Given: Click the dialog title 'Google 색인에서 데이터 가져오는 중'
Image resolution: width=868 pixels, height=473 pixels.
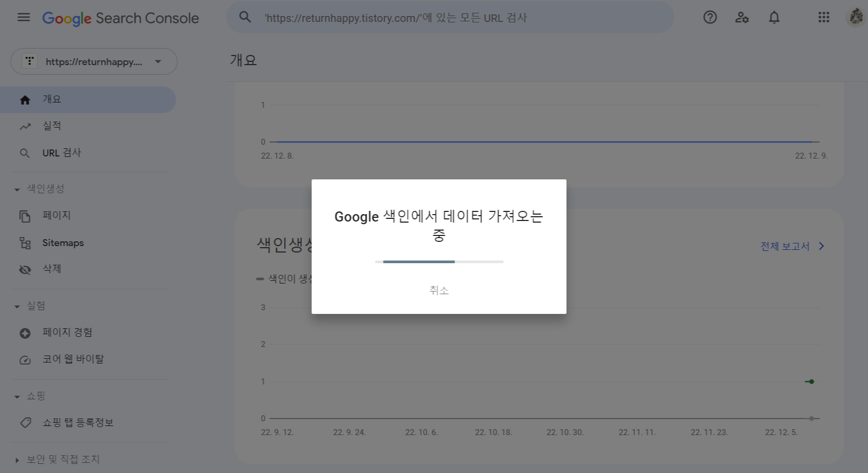Looking at the screenshot, I should coord(439,225).
